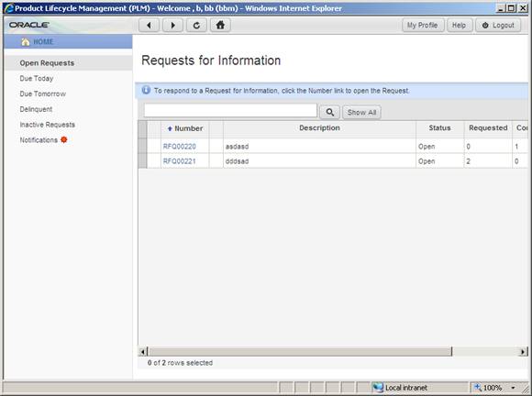Sort by the Description column header
The width and height of the screenshot is (532, 396).
tap(319, 128)
